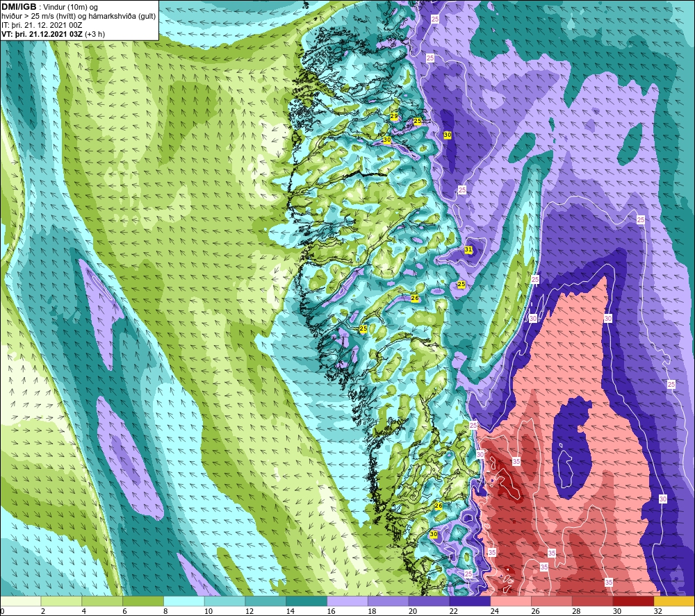Click the color scale tick label "4"
695x616 pixels.
[x=84, y=611]
